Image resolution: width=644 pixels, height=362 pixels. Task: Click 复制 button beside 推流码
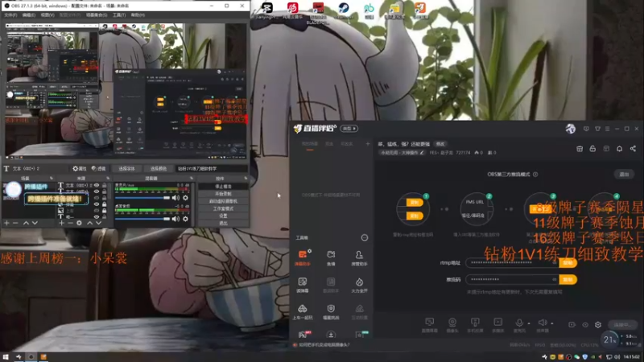point(568,279)
